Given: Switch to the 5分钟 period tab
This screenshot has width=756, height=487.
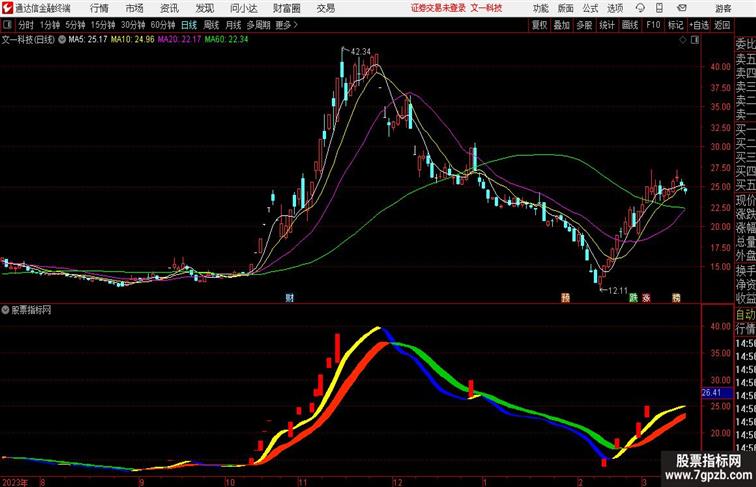Looking at the screenshot, I should [x=75, y=25].
